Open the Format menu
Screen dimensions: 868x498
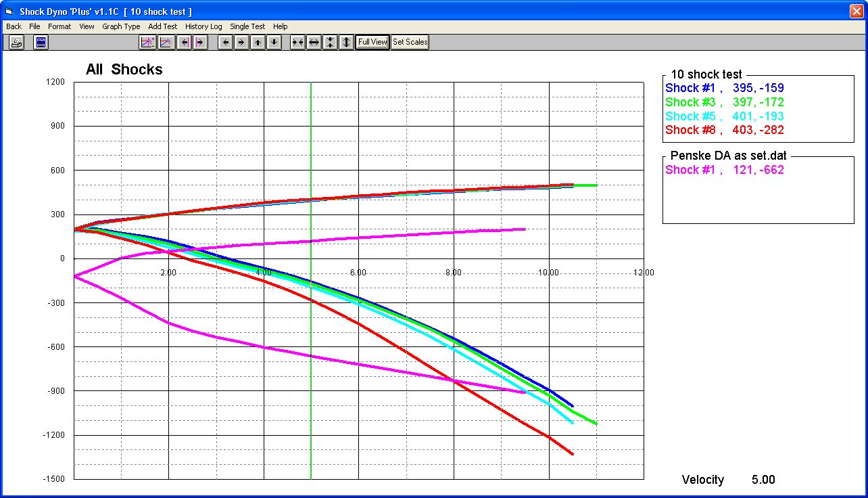[x=59, y=26]
